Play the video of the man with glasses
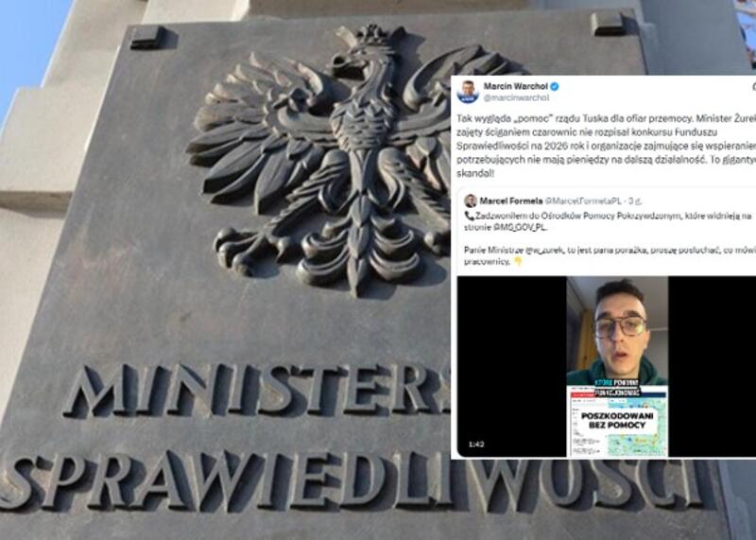This screenshot has width=756, height=540. [617, 367]
